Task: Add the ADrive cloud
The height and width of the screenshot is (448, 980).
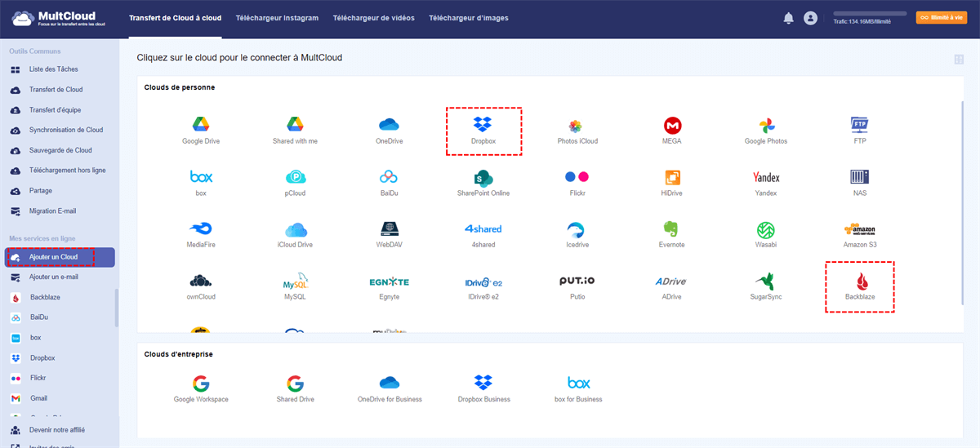Action: point(672,282)
